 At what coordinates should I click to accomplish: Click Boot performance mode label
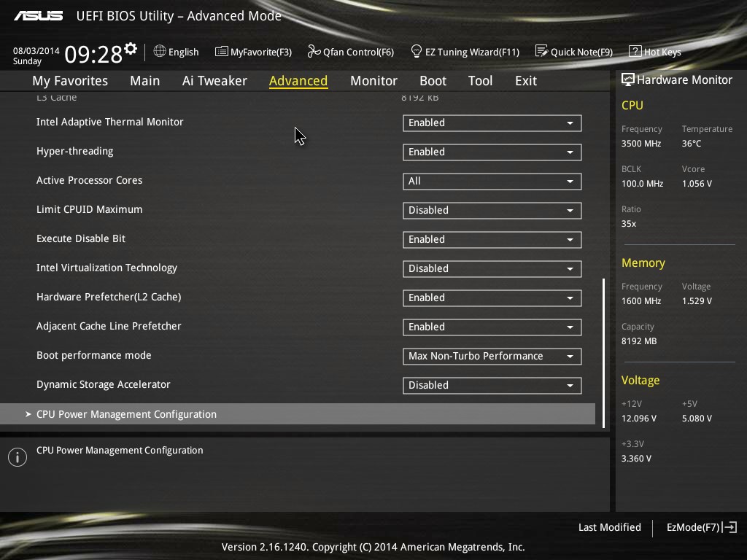point(94,355)
